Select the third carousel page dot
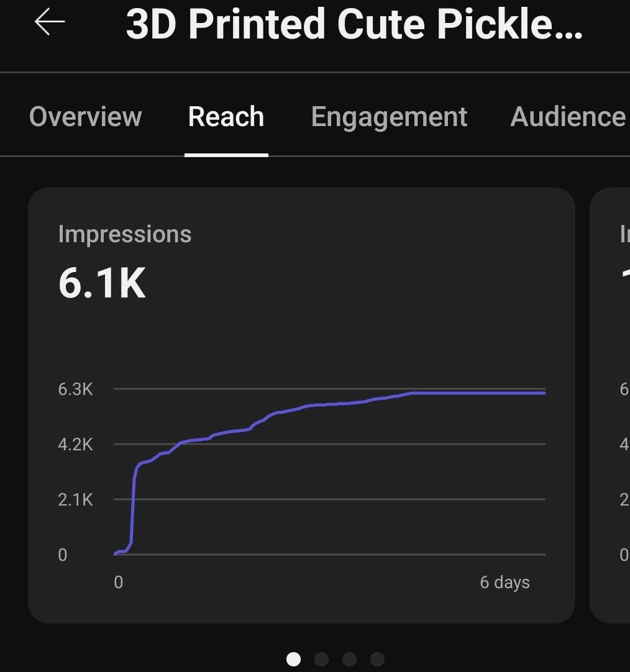 click(349, 659)
